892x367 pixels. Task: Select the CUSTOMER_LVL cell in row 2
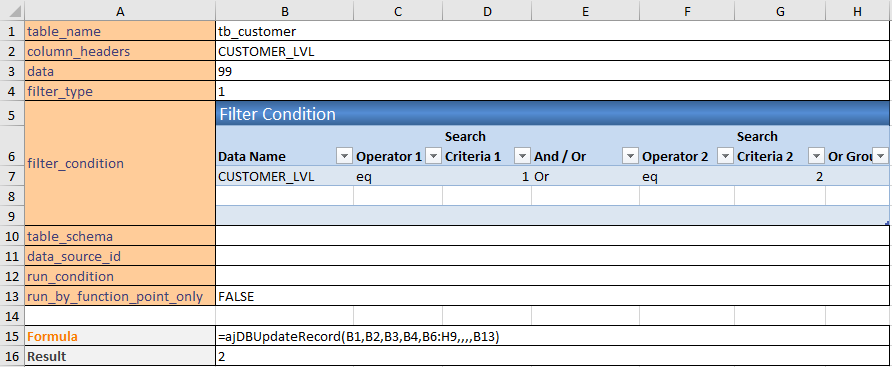point(553,52)
